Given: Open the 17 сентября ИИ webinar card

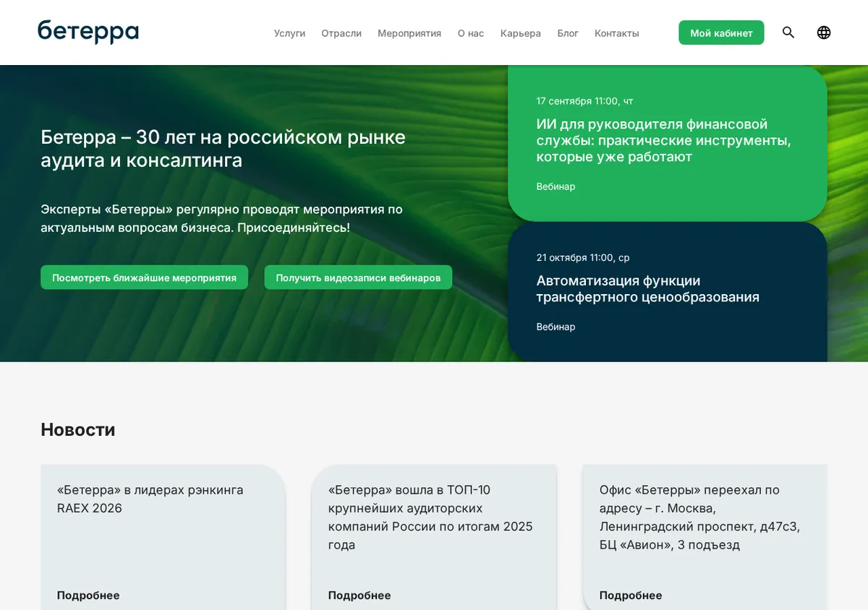Looking at the screenshot, I should click(x=667, y=143).
